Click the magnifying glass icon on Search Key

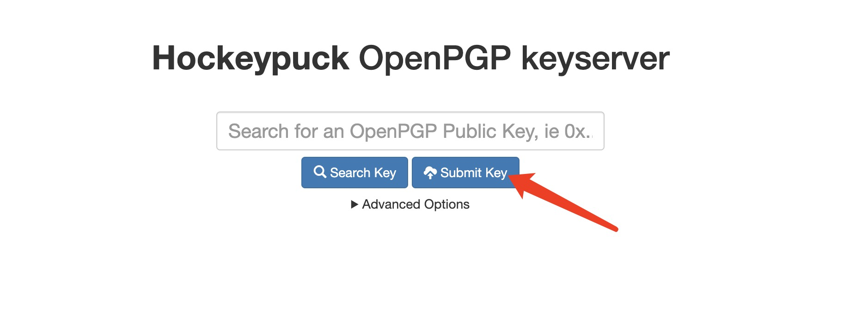tap(319, 172)
